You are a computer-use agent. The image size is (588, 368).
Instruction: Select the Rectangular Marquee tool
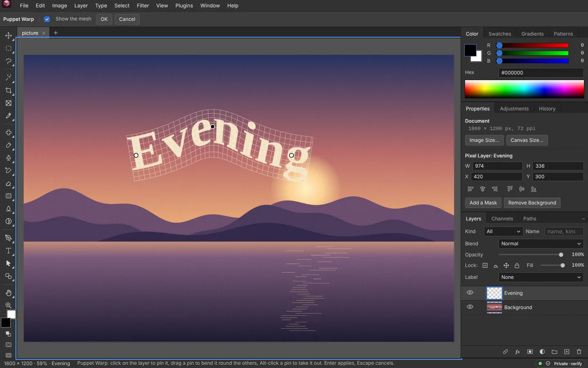[x=9, y=48]
